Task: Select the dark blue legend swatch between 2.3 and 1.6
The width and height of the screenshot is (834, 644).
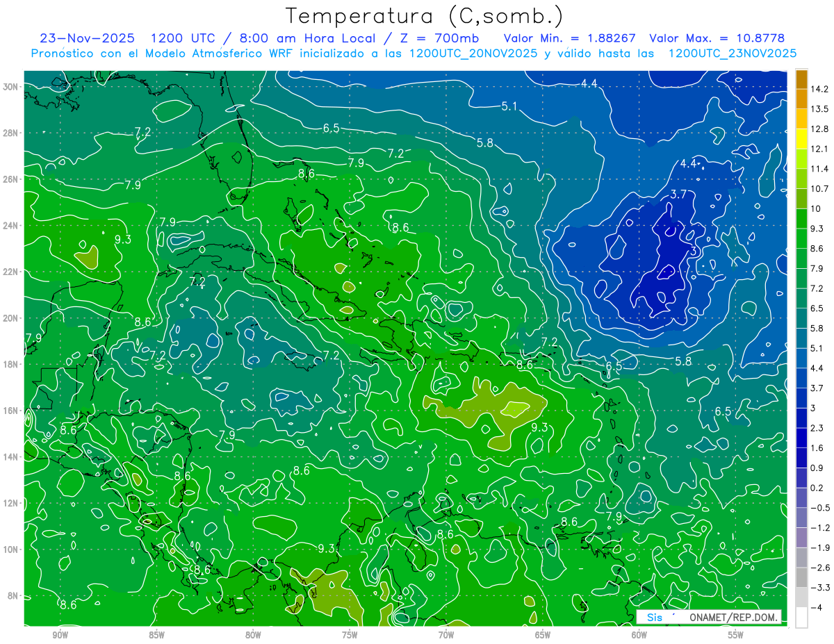Action: click(801, 437)
